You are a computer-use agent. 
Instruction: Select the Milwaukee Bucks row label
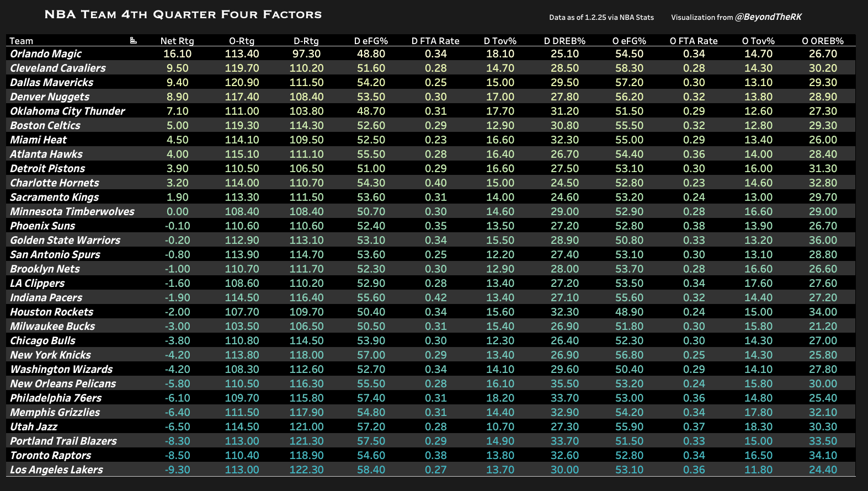(x=52, y=326)
